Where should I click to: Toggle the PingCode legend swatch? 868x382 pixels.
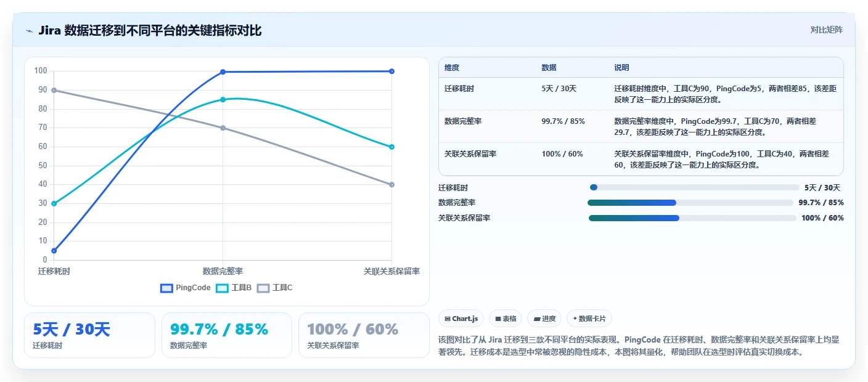(166, 288)
